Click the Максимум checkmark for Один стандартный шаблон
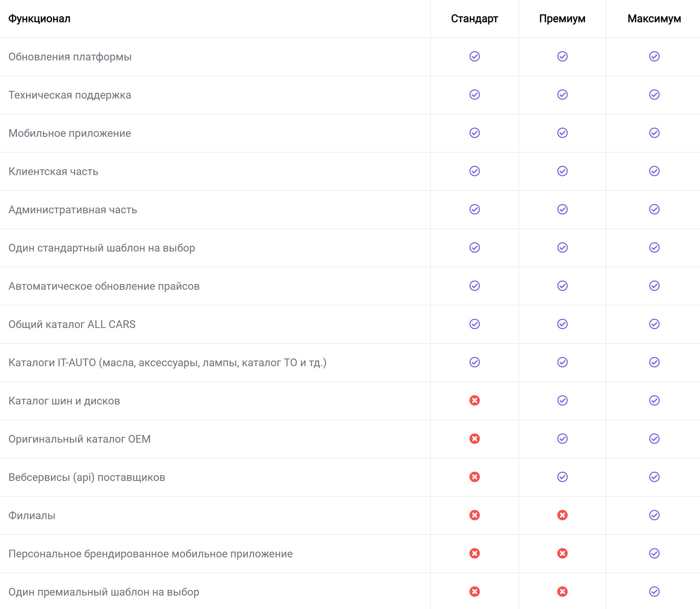700x609 pixels. (654, 247)
